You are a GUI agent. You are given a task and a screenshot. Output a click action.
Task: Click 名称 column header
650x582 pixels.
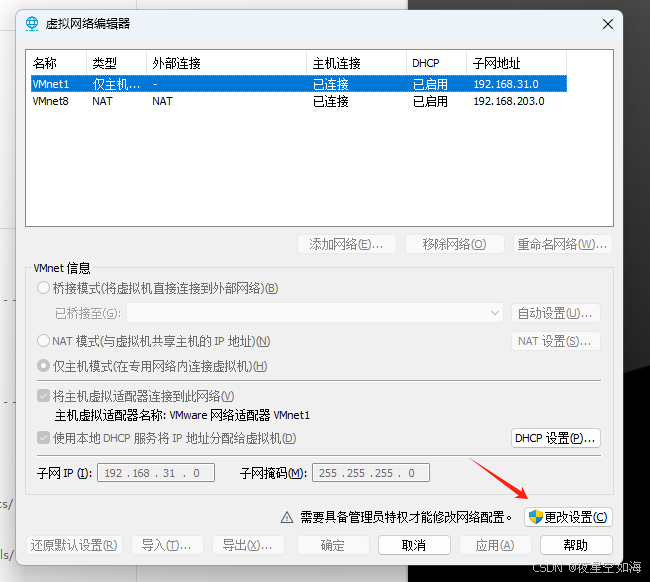[58, 63]
